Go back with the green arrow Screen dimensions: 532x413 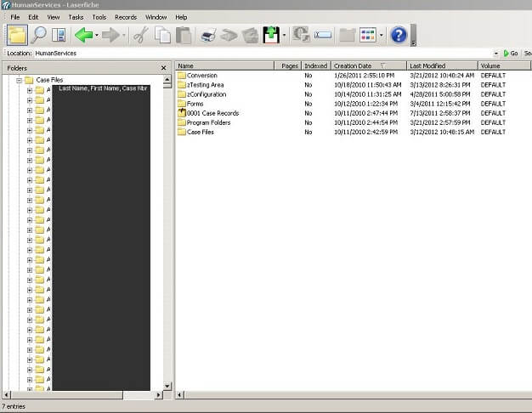coord(83,35)
